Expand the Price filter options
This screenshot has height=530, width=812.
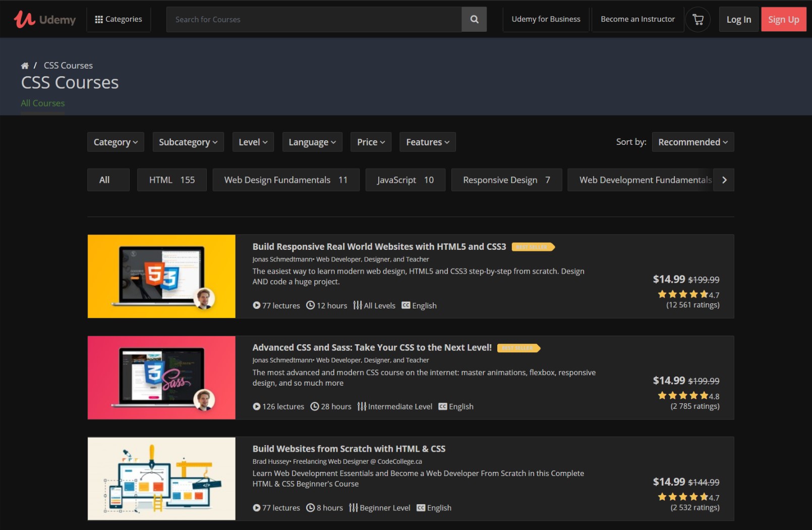click(x=371, y=142)
